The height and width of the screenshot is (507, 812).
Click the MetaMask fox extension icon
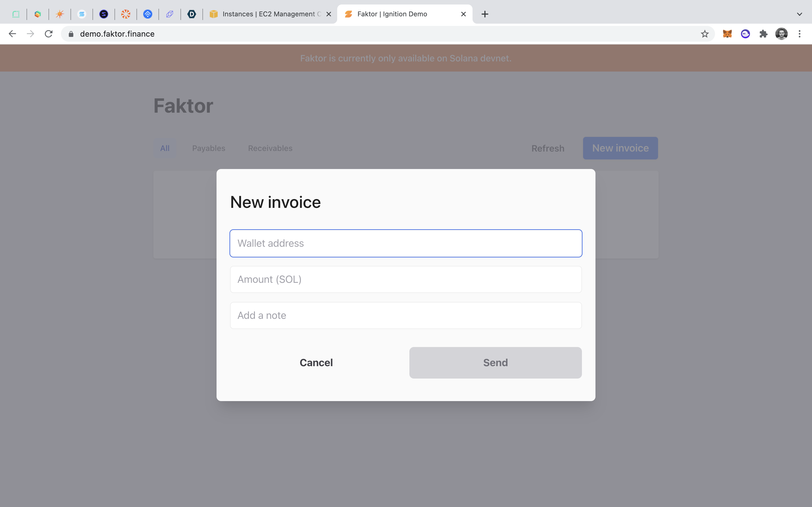click(727, 34)
